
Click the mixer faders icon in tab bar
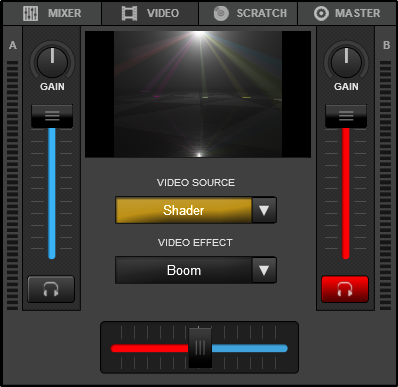click(30, 13)
